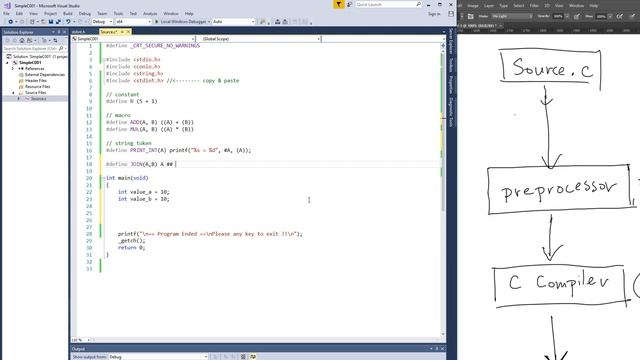Click the notifications flag icon
Screen dimensions: 640x360
(338, 4)
